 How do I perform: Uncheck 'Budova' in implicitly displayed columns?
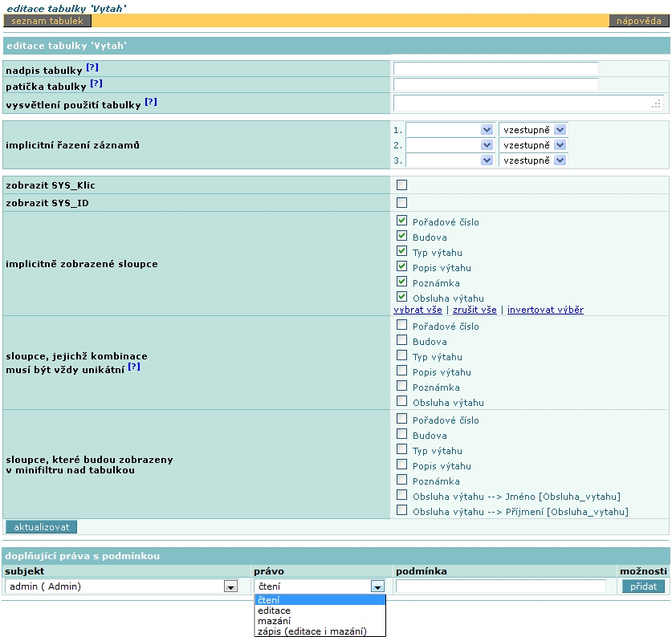(401, 236)
